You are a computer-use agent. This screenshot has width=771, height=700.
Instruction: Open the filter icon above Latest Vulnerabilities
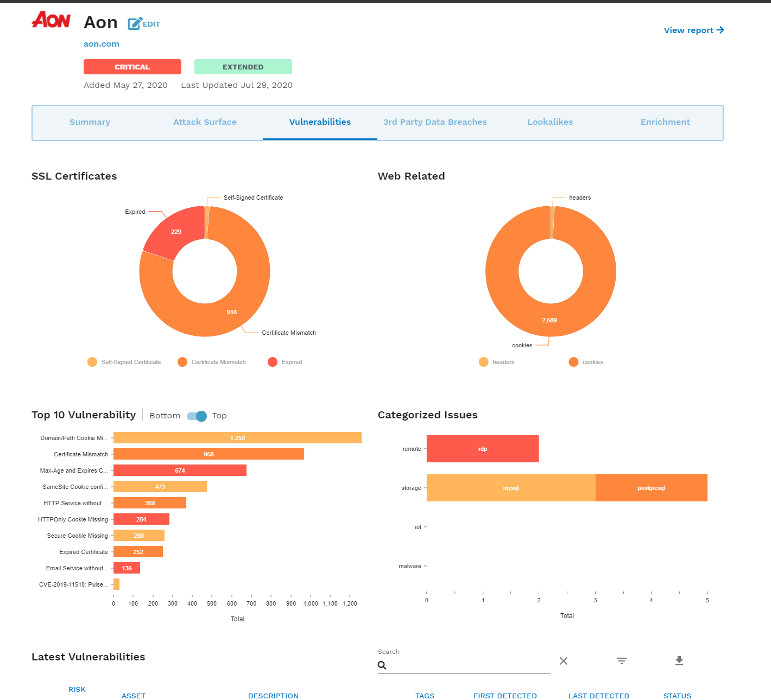(621, 661)
